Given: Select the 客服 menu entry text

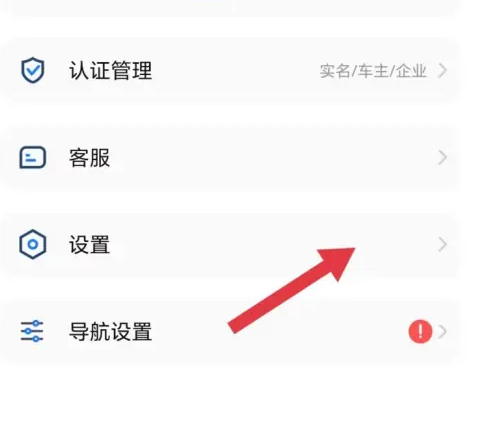Looking at the screenshot, I should [89, 158].
